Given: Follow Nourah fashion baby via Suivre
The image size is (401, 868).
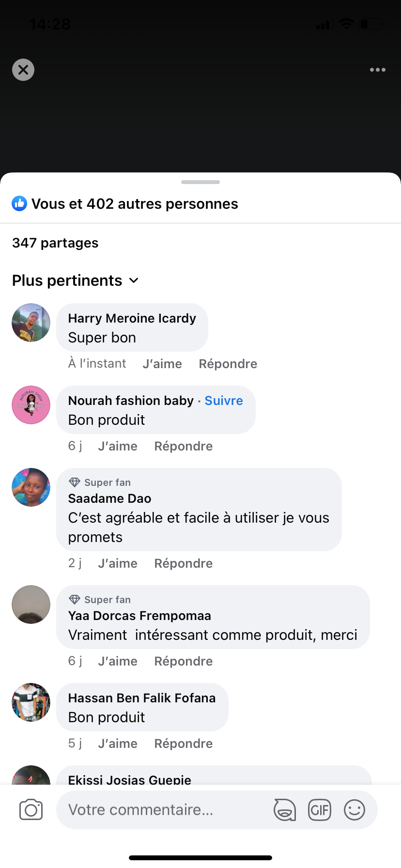Looking at the screenshot, I should tap(224, 401).
